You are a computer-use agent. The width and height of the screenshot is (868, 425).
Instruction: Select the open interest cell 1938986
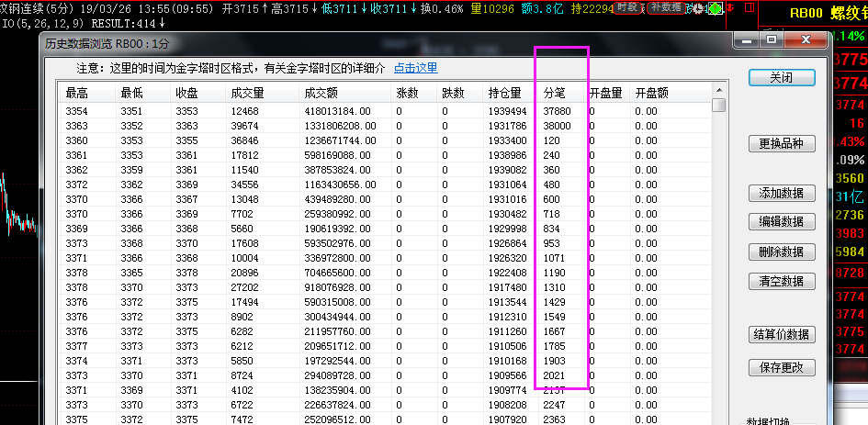tap(507, 155)
